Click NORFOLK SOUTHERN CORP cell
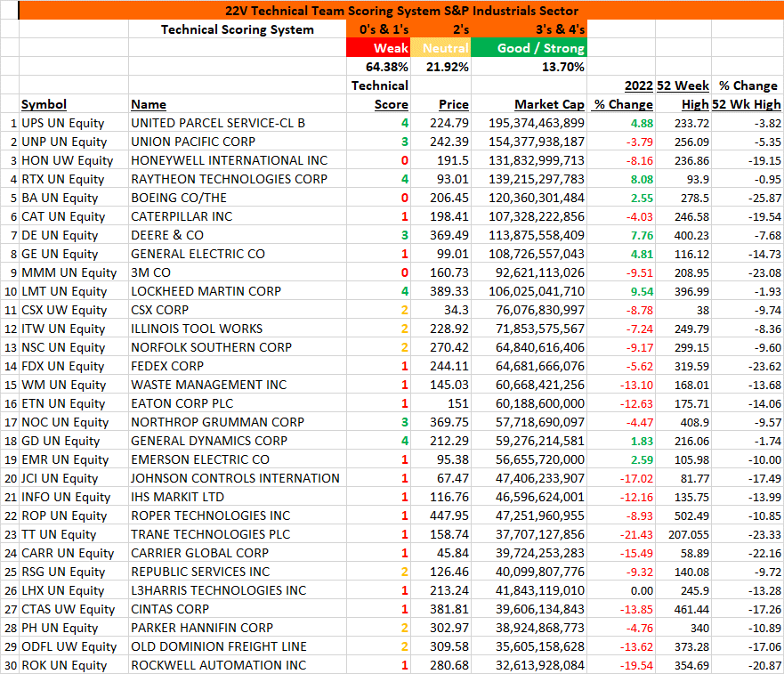The width and height of the screenshot is (784, 674). click(x=237, y=347)
